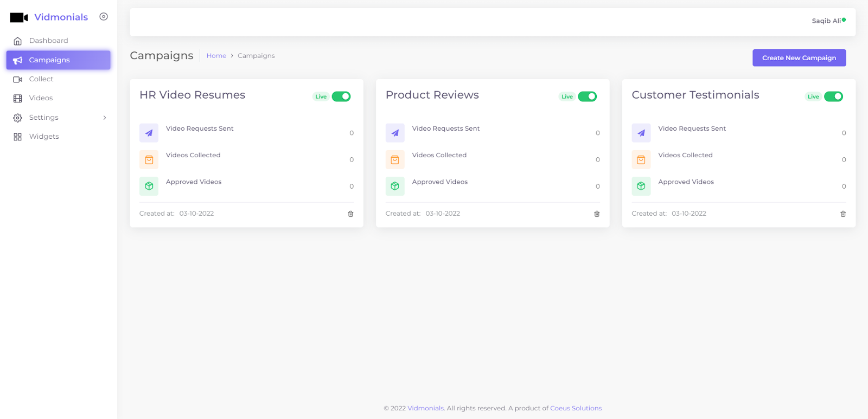This screenshot has width=868, height=419.
Task: Click Customer Testimonials Approved Videos box icon
Action: (641, 186)
